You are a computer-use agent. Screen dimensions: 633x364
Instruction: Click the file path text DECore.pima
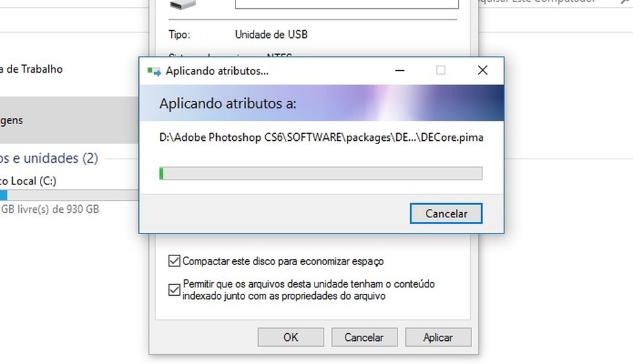click(x=452, y=137)
